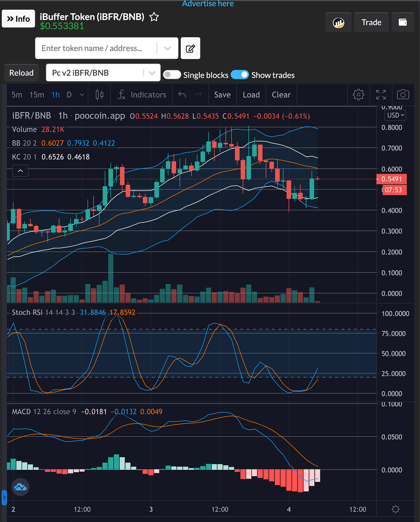
Task: Click the Trade button
Action: point(371,22)
